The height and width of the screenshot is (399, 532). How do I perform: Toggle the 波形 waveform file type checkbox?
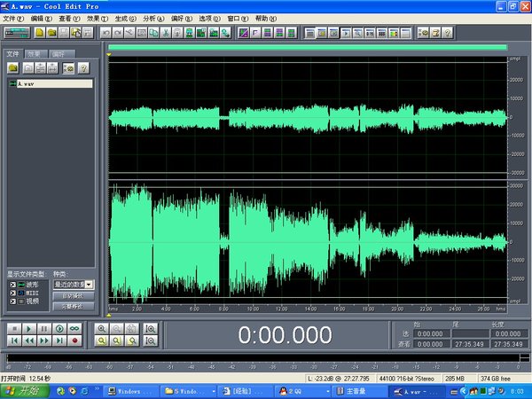12,284
